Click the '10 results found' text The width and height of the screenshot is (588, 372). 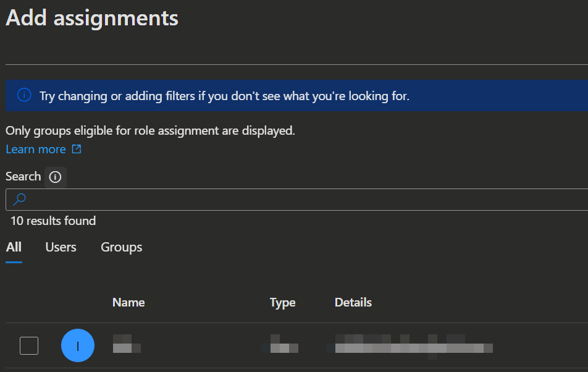click(53, 221)
